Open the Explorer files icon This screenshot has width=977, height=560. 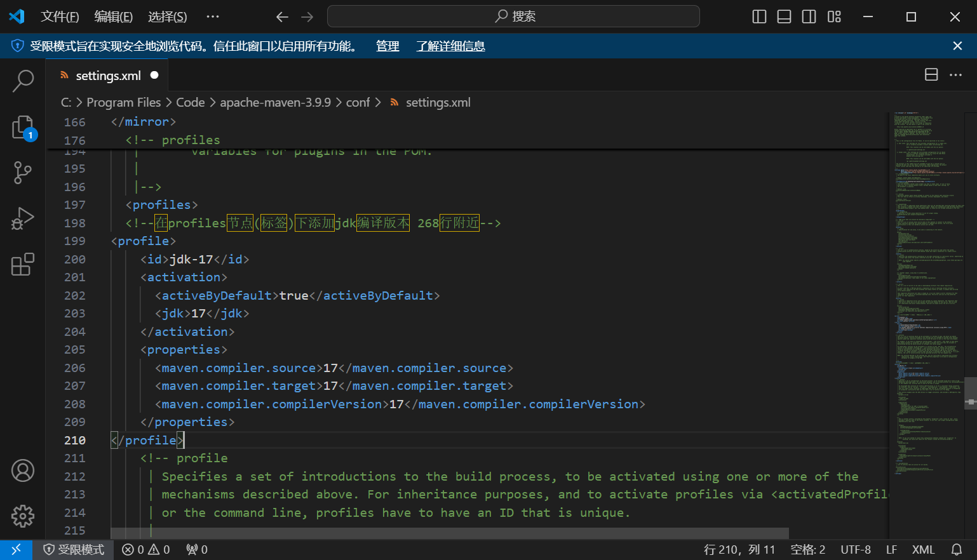(x=23, y=128)
